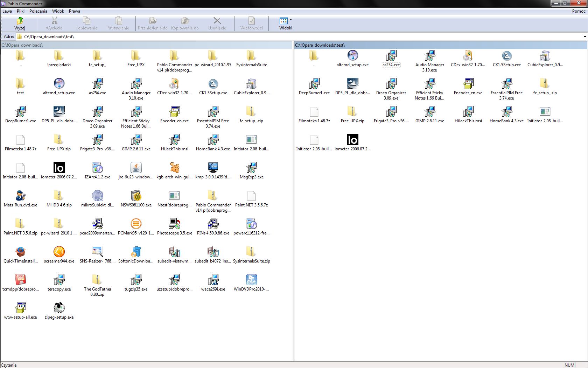This screenshot has width=588, height=368.
Task: Select The GodFather 0.80.zip icon
Action: [x=97, y=280]
